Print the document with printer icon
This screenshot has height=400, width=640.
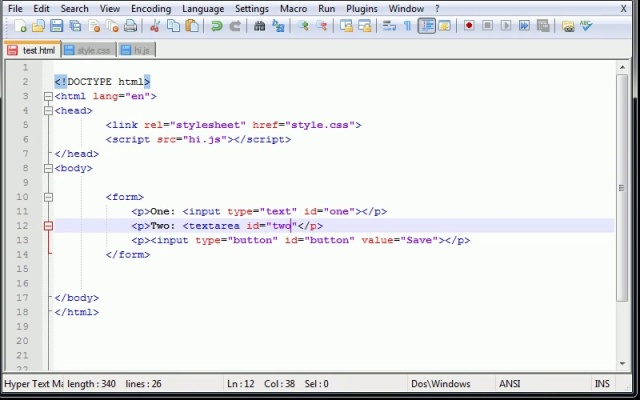pyautogui.click(x=130, y=26)
